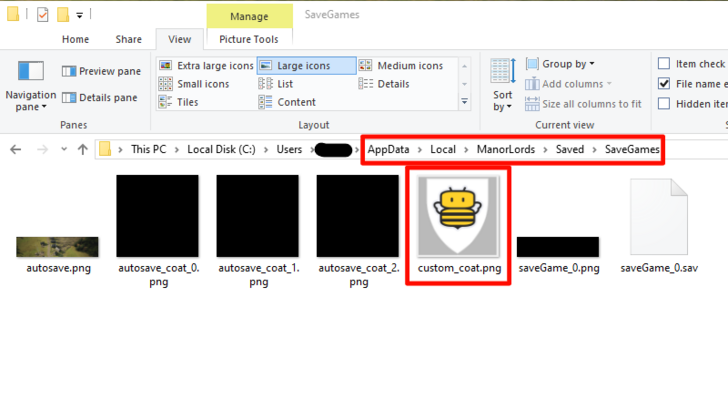Viewport: 728px width, 410px height.
Task: Click Size all columns to fit
Action: [x=583, y=104]
